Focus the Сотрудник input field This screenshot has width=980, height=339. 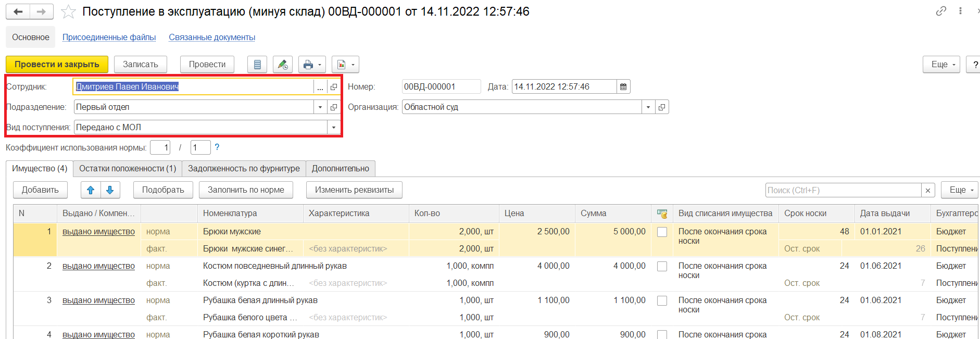(x=194, y=87)
